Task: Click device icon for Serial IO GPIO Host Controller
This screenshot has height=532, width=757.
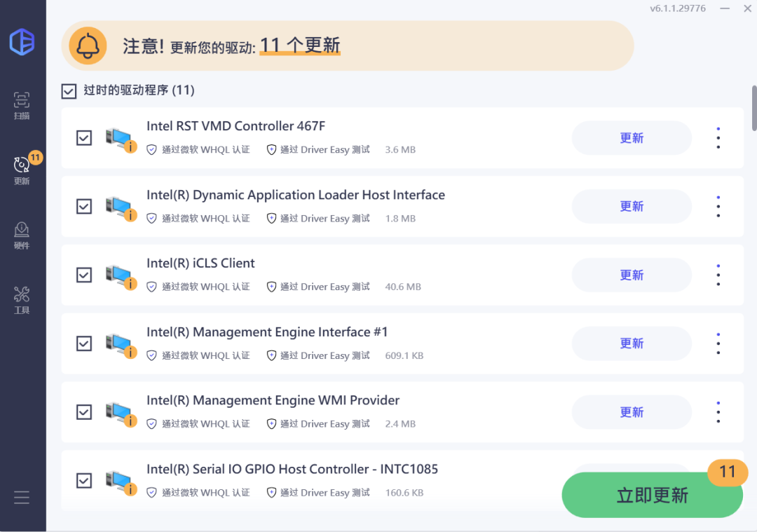Action: click(x=121, y=483)
